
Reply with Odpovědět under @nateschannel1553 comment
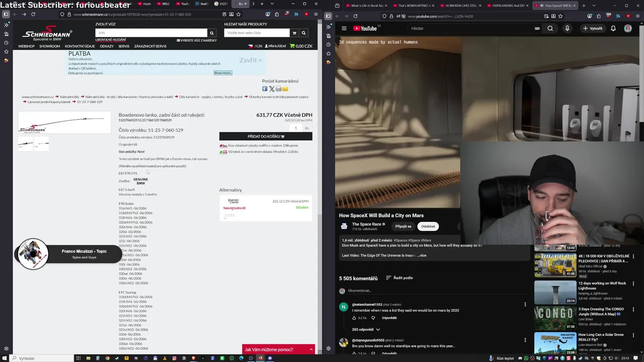click(x=389, y=318)
